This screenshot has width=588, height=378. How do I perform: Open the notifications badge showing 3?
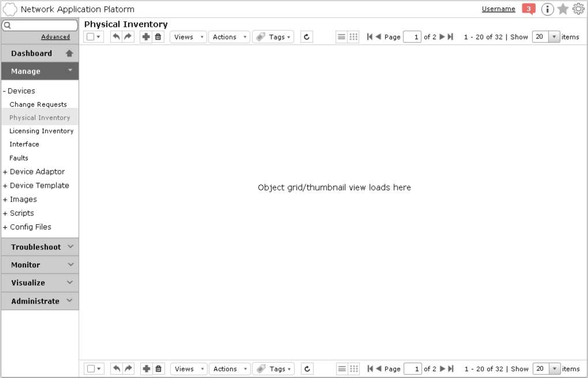(x=528, y=9)
